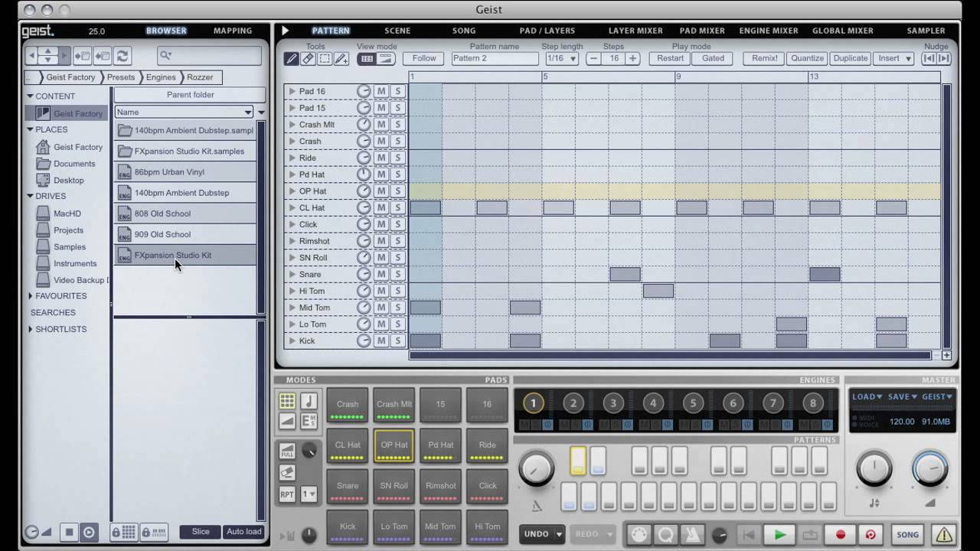The height and width of the screenshot is (551, 980).
Task: Open the LOAD menu in Master
Action: coord(867,396)
